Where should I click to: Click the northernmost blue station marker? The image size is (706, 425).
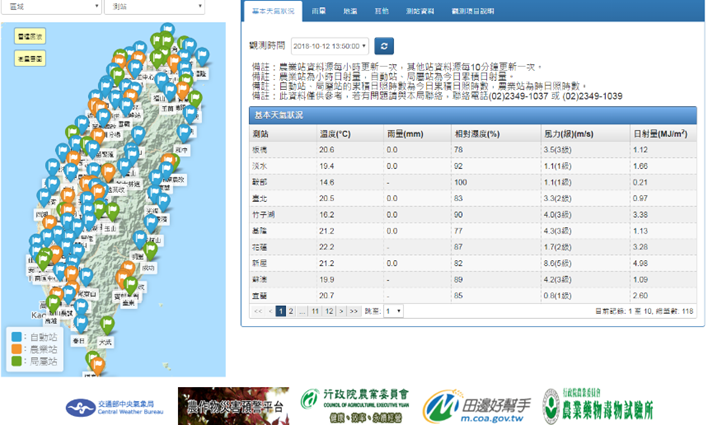[167, 31]
